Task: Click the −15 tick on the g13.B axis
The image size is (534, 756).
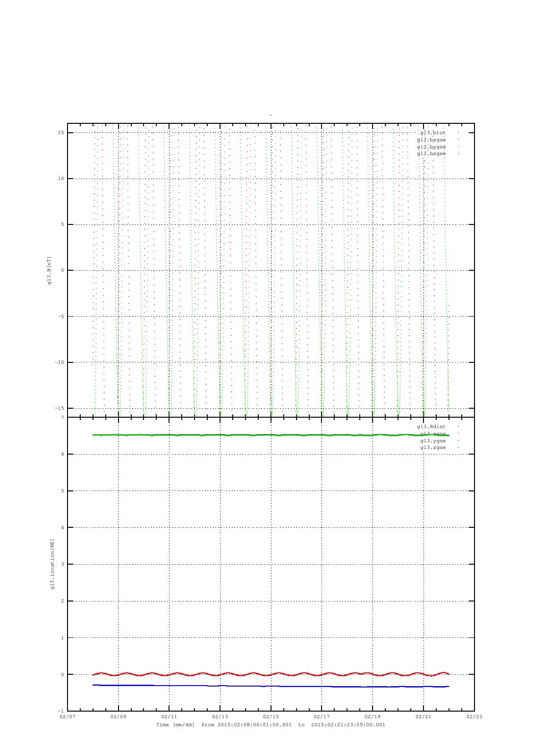Action: coord(59,408)
